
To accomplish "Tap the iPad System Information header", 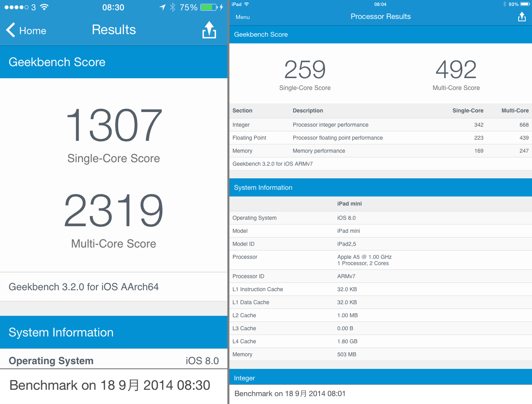I will coord(380,187).
